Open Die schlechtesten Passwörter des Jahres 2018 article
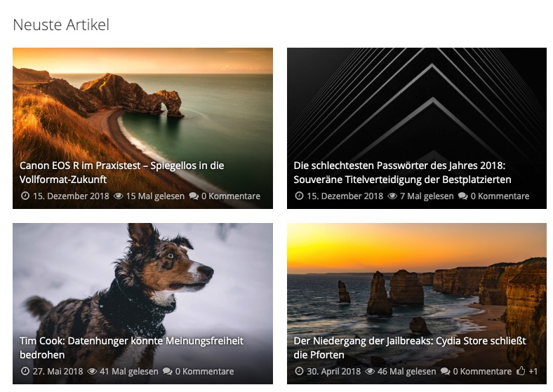The height and width of the screenshot is (392, 553). coord(402,173)
